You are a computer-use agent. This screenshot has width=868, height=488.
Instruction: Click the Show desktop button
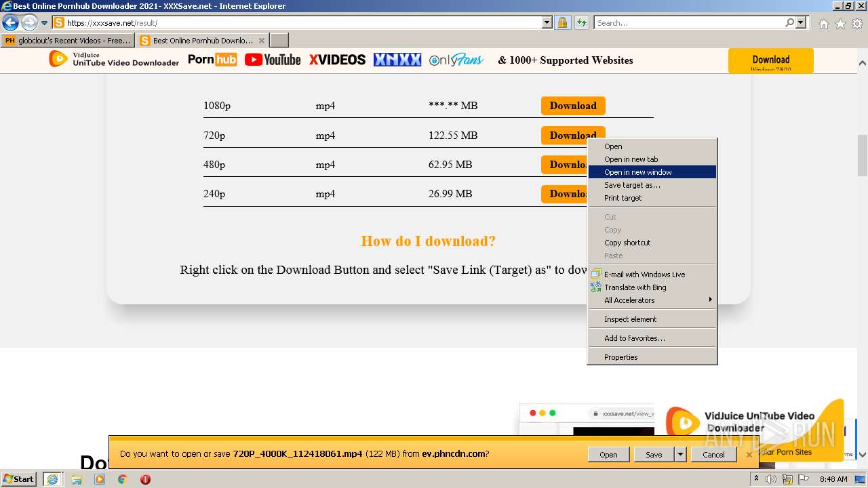[x=861, y=479]
